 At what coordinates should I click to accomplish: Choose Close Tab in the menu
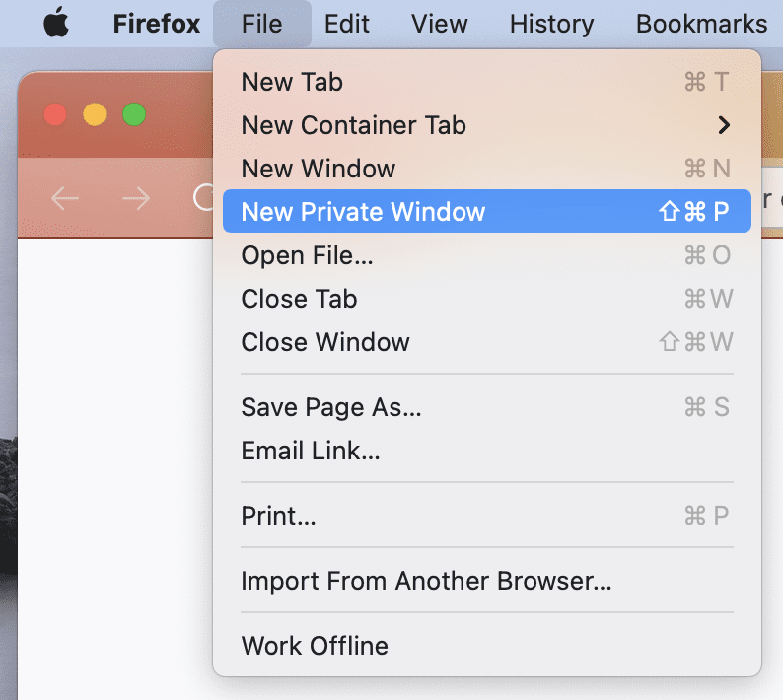pos(299,299)
